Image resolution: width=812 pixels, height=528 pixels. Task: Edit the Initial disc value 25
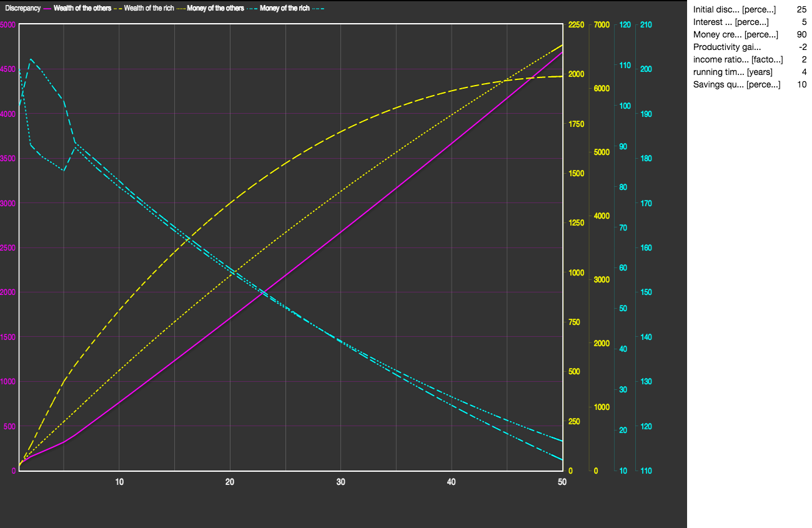pyautogui.click(x=801, y=9)
